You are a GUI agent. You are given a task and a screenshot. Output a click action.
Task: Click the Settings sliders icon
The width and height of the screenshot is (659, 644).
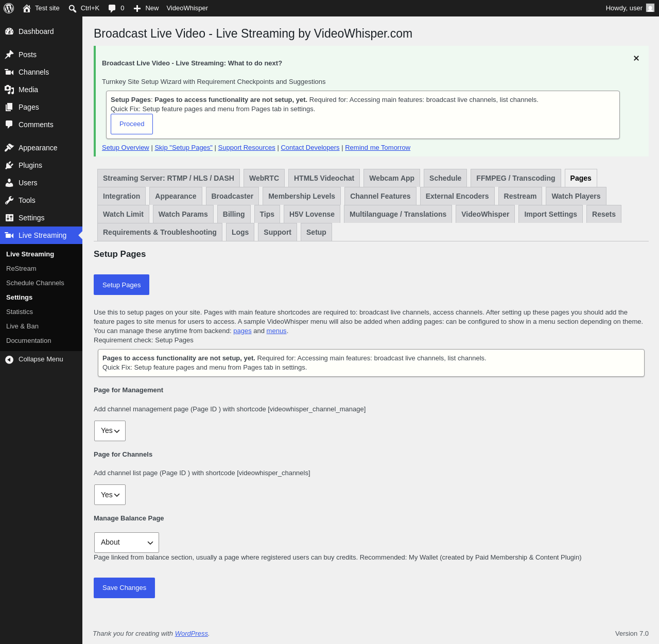click(x=9, y=218)
